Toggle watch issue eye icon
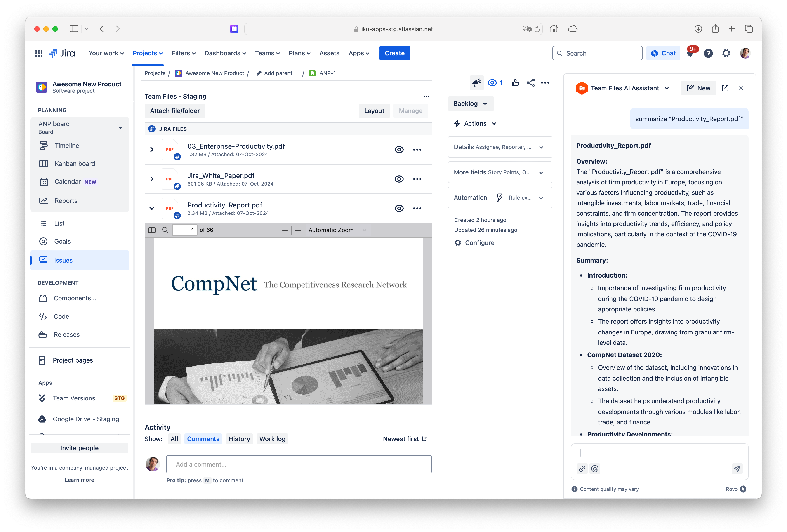This screenshot has width=787, height=532. pos(492,83)
